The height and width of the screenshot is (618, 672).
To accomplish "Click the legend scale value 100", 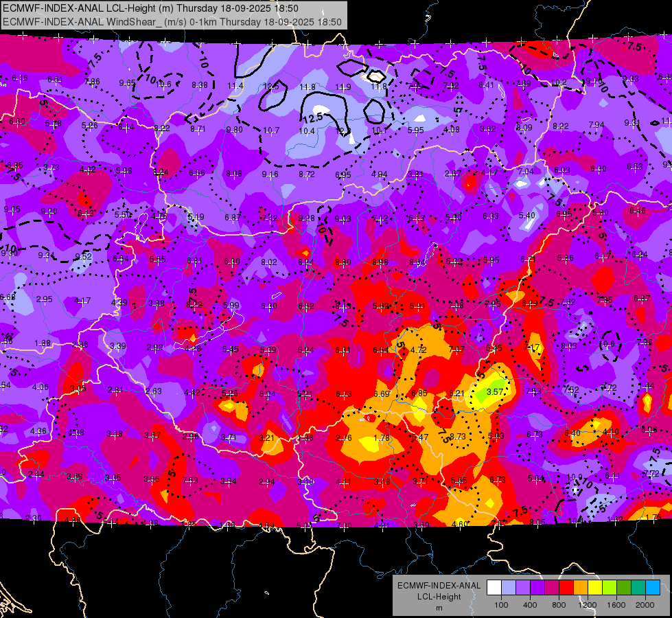I will [501, 605].
